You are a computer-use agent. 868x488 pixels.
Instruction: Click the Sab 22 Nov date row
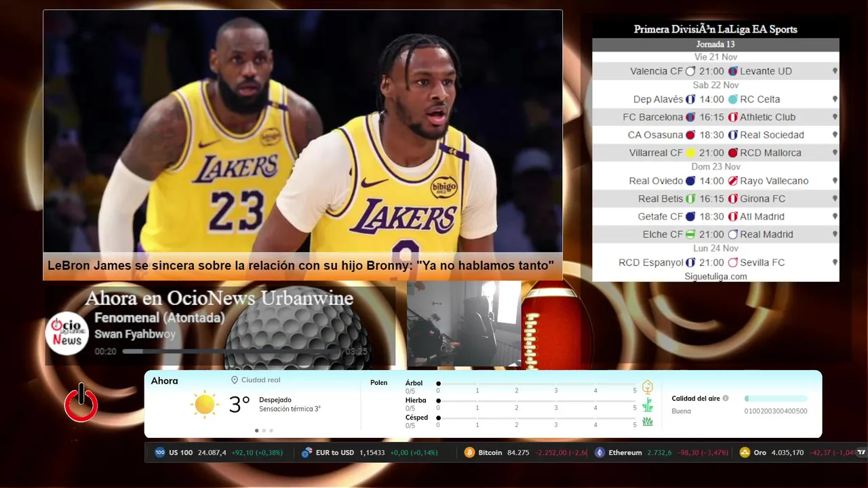(x=715, y=85)
